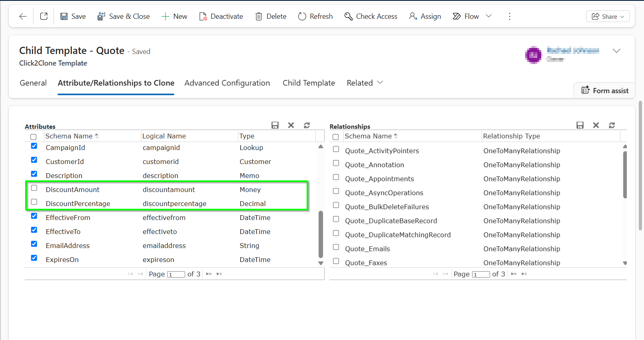Click the Attributes grid vertical scrollbar
Screen dimensions: 644x340
click(321, 234)
